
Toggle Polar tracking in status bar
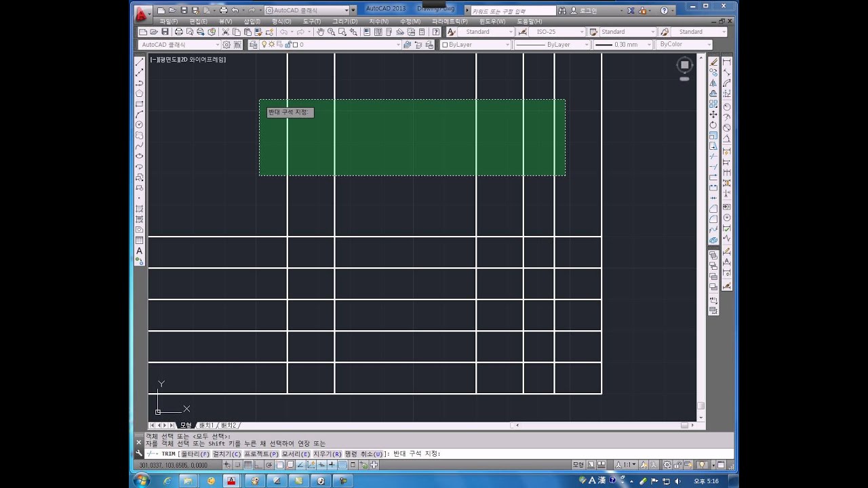coord(269,465)
